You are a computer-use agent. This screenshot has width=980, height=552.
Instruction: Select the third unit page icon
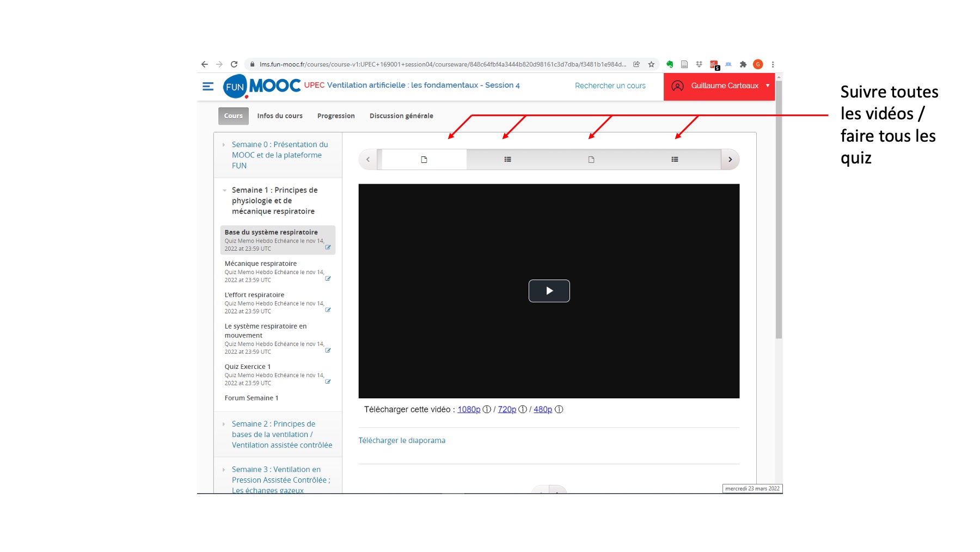(x=591, y=160)
